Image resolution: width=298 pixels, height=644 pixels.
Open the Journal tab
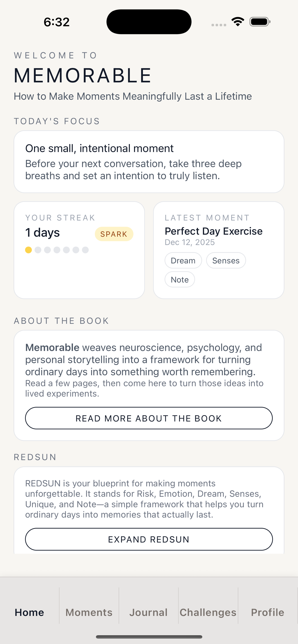(x=149, y=612)
